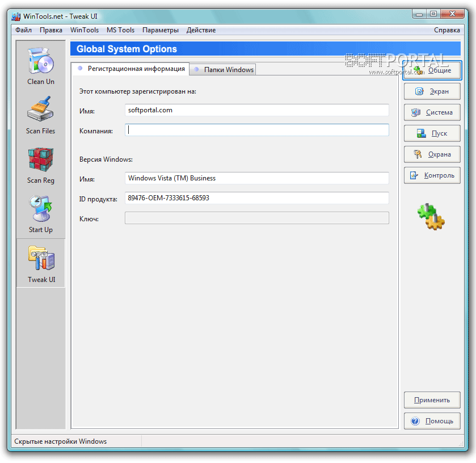The width and height of the screenshot is (476, 463).
Task: Click the disabled Ключ field
Action: click(257, 218)
